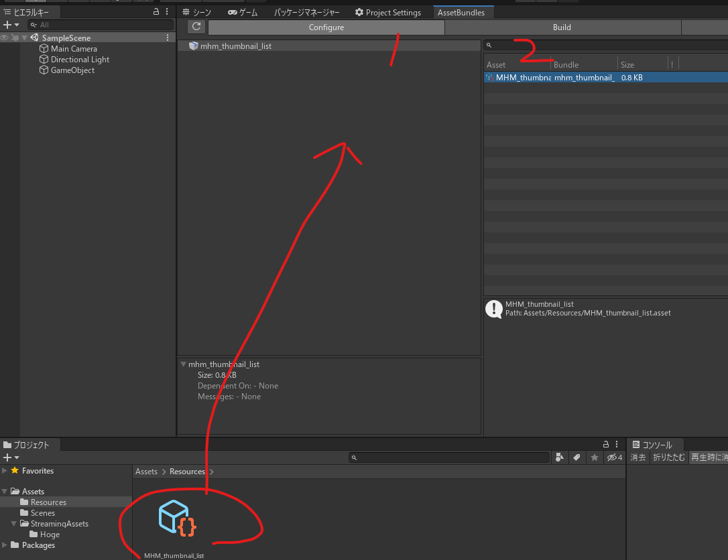Toggle hidden packages visibility count icon
This screenshot has width=728, height=560.
click(x=615, y=458)
